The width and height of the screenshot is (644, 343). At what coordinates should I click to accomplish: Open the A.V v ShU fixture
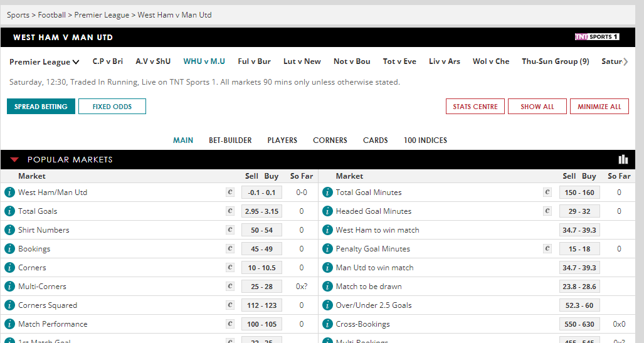pos(153,61)
